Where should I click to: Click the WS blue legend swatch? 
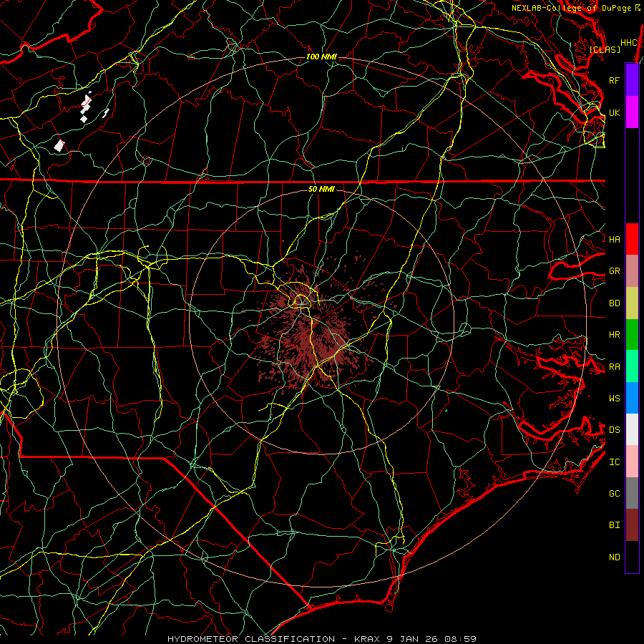pos(632,398)
